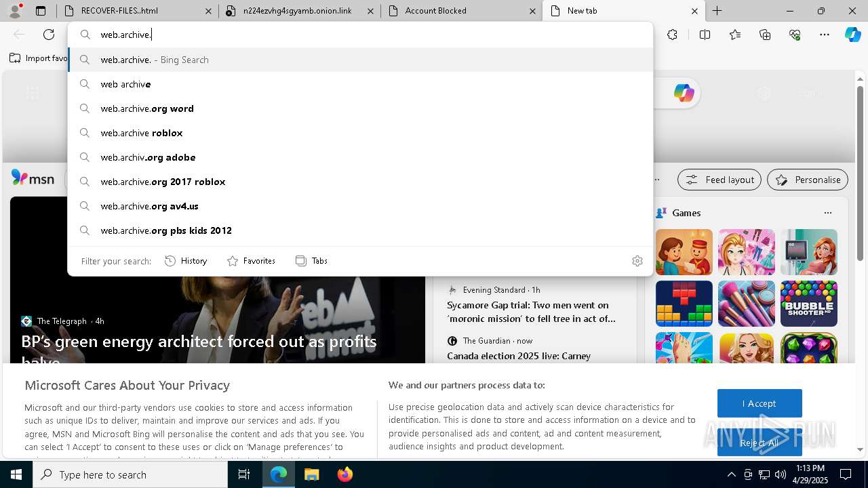Open the network icon in the system tray
The image size is (868, 488).
click(764, 474)
